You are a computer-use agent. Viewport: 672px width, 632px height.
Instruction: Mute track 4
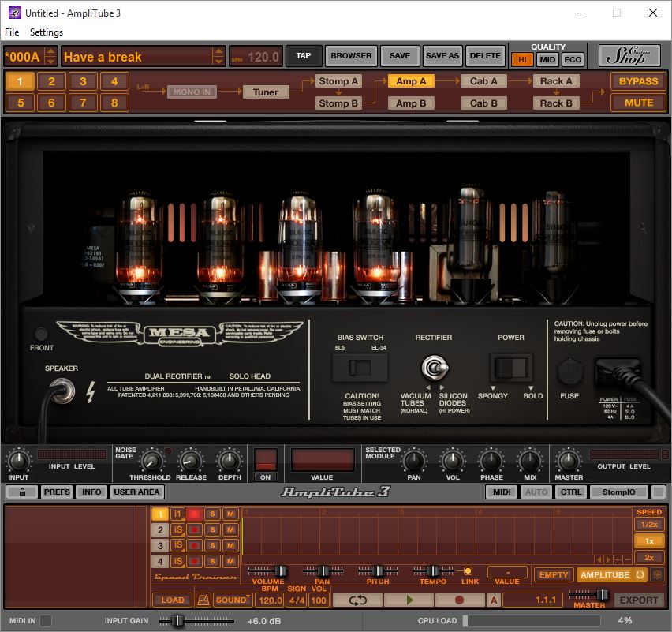(x=230, y=561)
